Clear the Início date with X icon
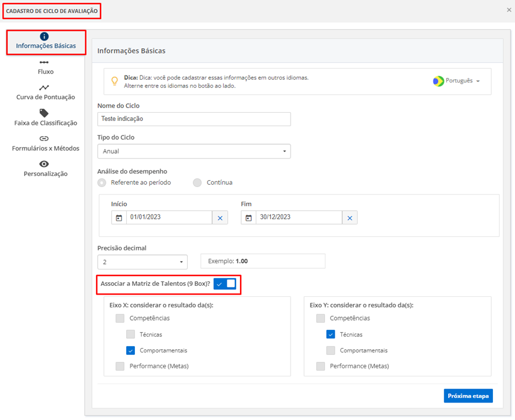This screenshot has height=420, width=515. [x=220, y=218]
